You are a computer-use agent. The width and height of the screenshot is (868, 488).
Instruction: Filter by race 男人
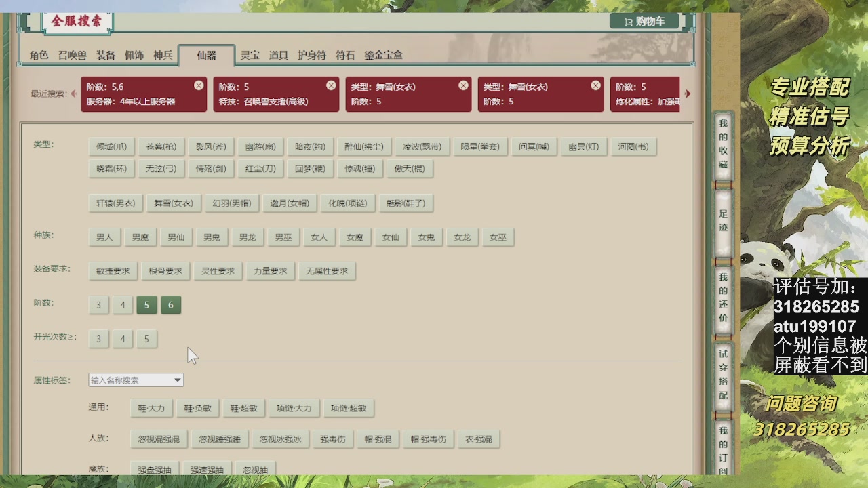coord(104,237)
